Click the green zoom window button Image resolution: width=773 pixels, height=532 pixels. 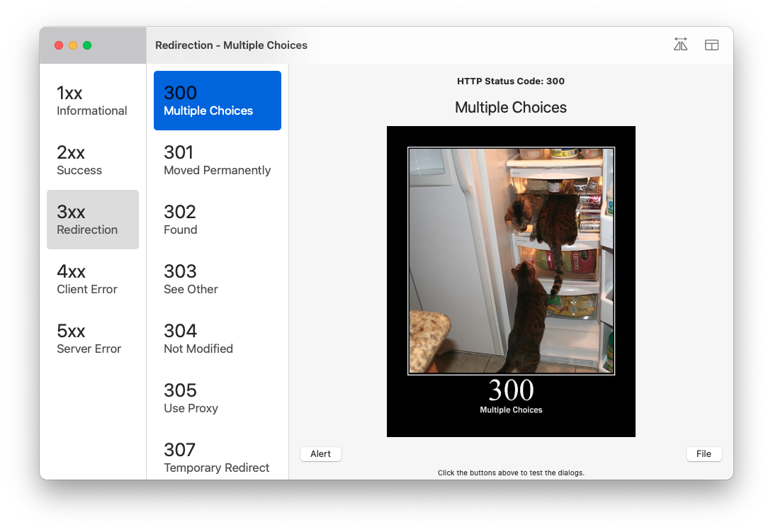(87, 45)
